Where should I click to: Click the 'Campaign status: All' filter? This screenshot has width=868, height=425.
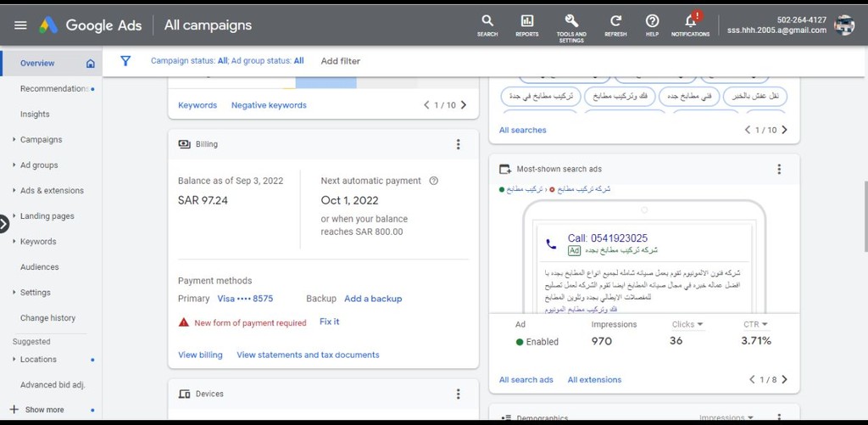pos(189,61)
